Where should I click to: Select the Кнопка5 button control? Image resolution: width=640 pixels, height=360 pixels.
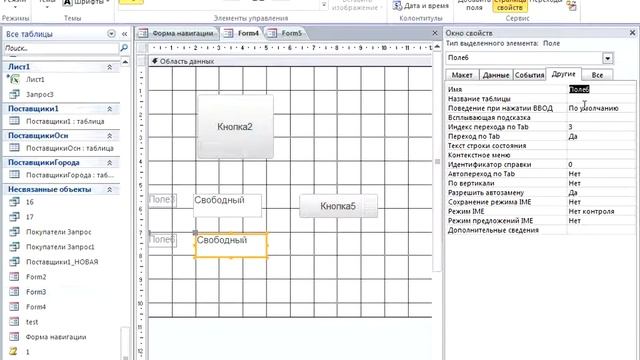[338, 206]
